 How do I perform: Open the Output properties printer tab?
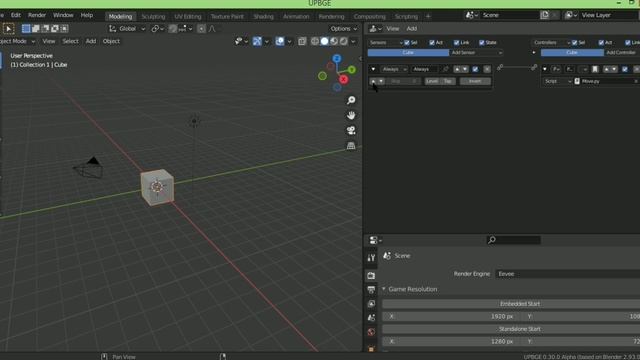coord(371,290)
